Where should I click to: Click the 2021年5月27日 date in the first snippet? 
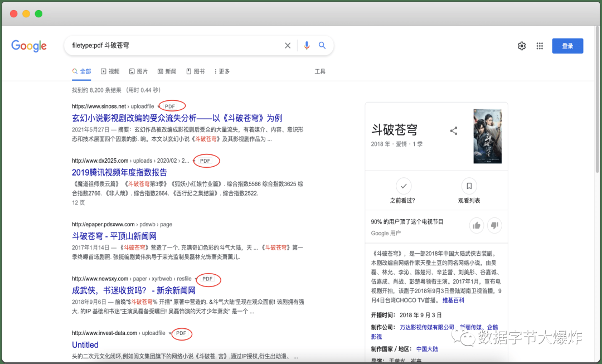(x=91, y=130)
